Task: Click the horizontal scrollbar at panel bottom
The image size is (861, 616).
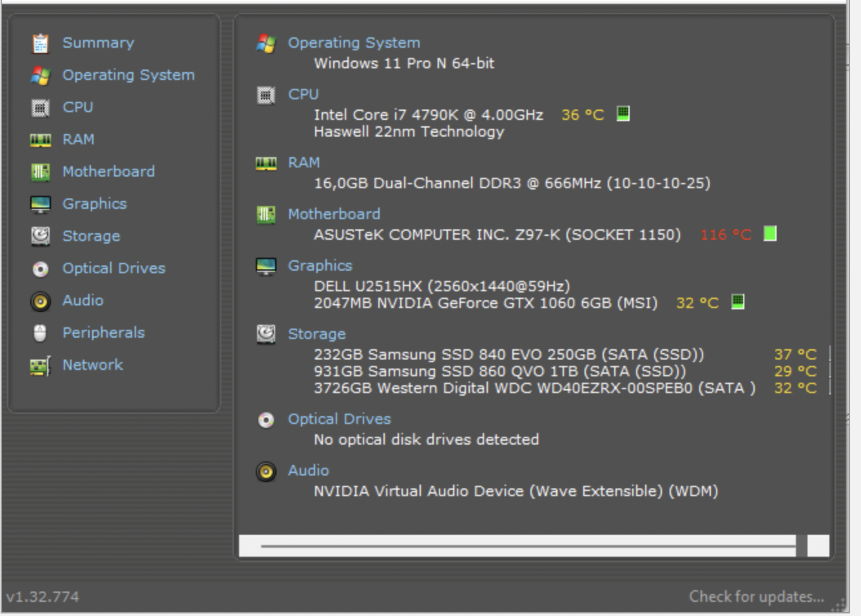Action: tap(527, 546)
